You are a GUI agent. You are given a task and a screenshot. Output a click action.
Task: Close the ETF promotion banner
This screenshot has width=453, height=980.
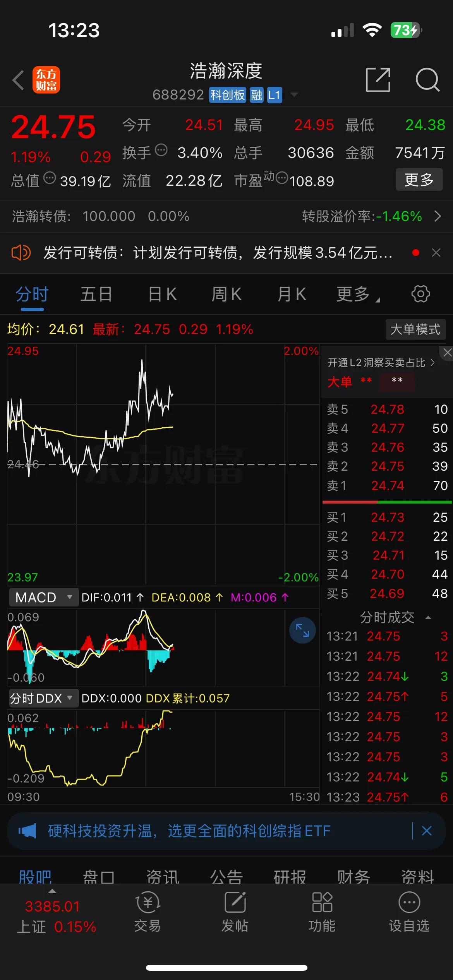click(427, 831)
